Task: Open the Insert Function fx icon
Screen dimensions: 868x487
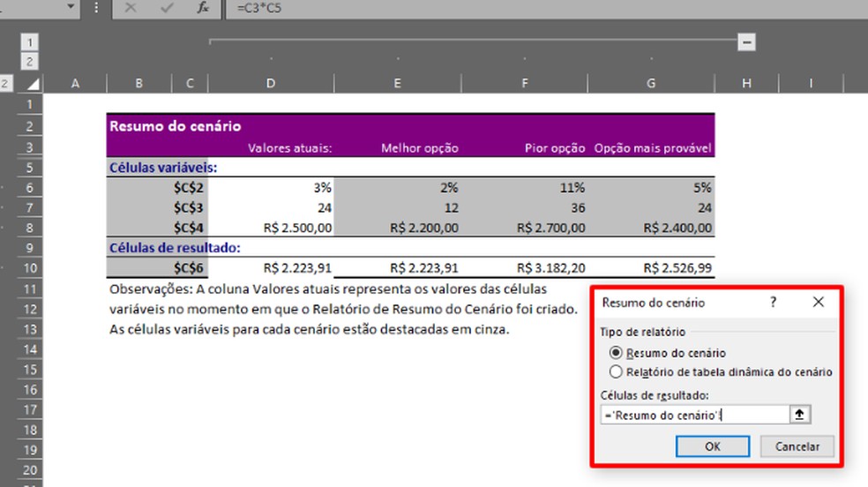Action: pyautogui.click(x=203, y=8)
